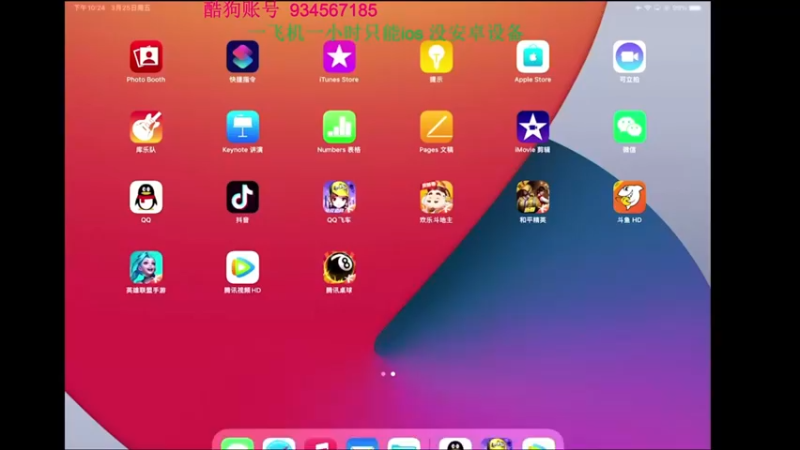Launch the Shortcuts app (快捷指令)
This screenshot has height=450, width=800.
click(242, 57)
